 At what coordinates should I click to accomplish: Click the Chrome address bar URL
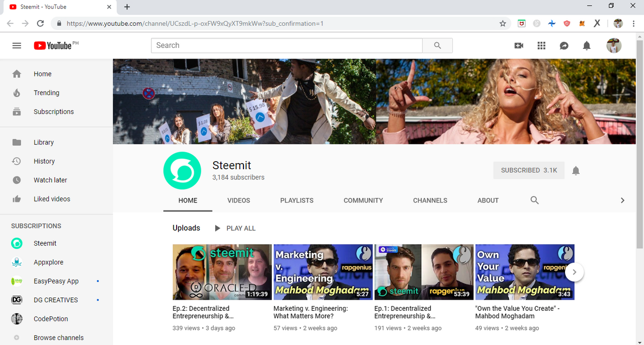195,23
